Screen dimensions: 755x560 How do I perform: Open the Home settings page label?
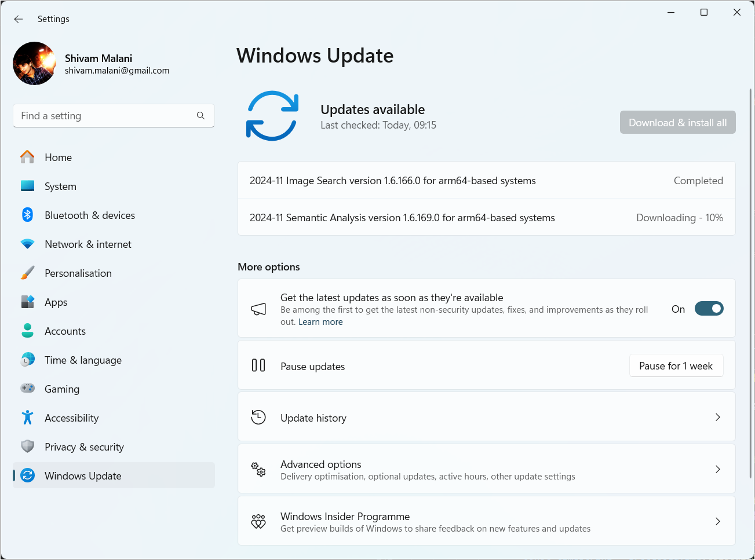point(59,158)
